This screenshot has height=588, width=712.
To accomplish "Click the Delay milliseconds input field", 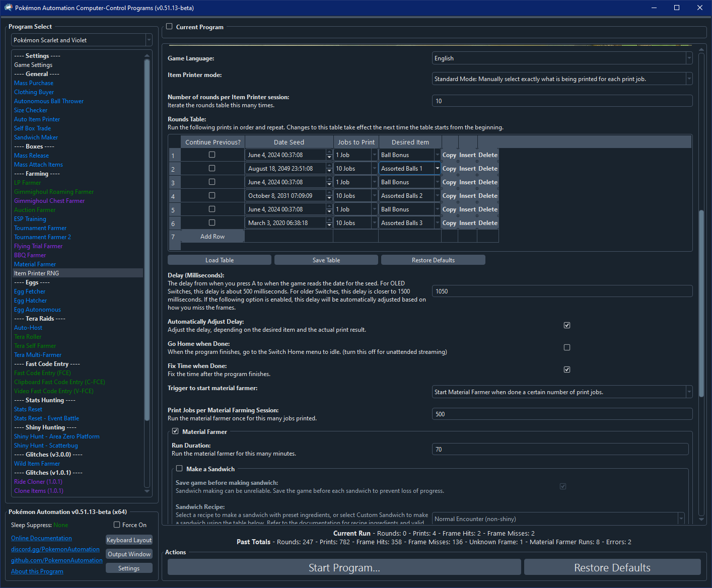I will coord(562,291).
